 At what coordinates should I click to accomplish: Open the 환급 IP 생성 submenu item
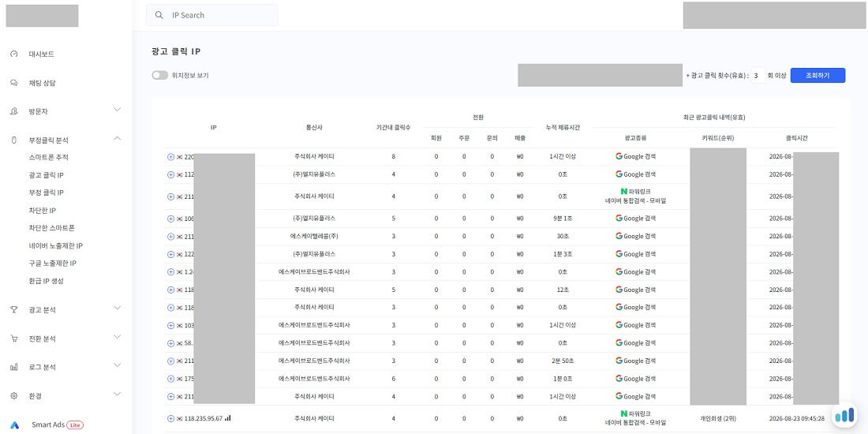coord(46,281)
